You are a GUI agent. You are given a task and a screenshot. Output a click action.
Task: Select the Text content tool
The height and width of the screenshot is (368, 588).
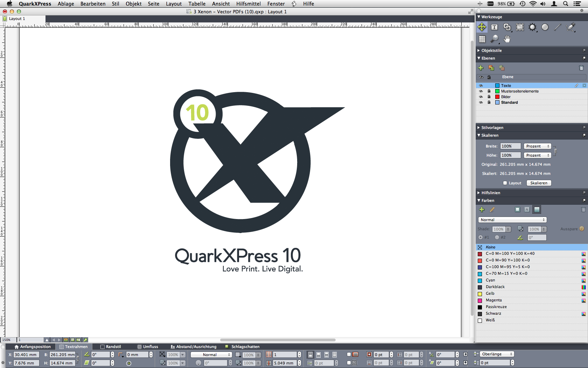(494, 27)
